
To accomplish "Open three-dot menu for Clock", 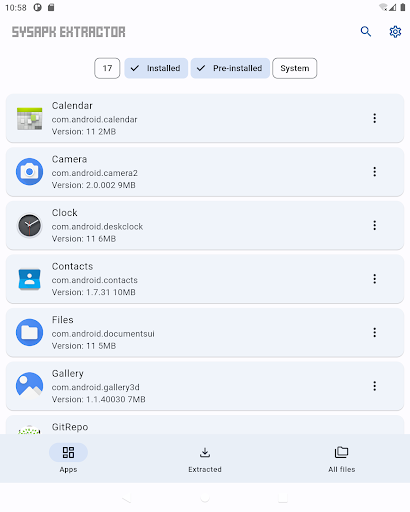I will coord(375,225).
